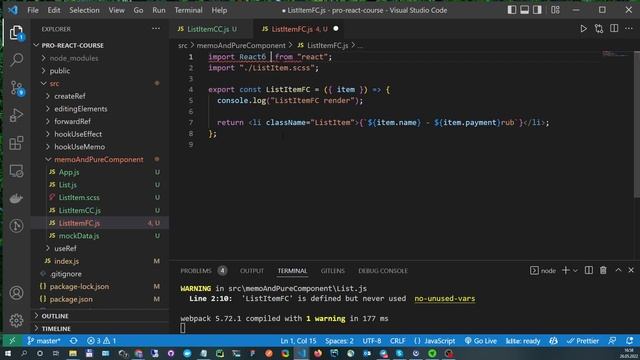Expand the createRef folder
This screenshot has width=640, height=360.
(x=70, y=96)
